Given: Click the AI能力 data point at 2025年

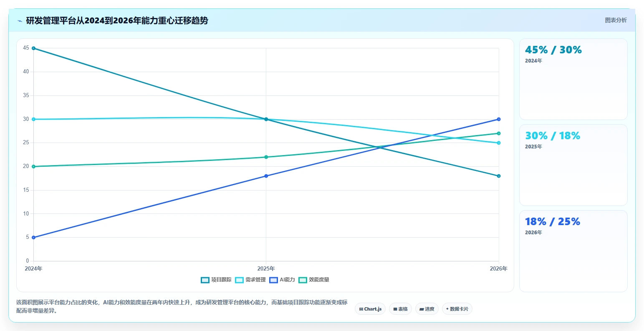Looking at the screenshot, I should tap(266, 176).
